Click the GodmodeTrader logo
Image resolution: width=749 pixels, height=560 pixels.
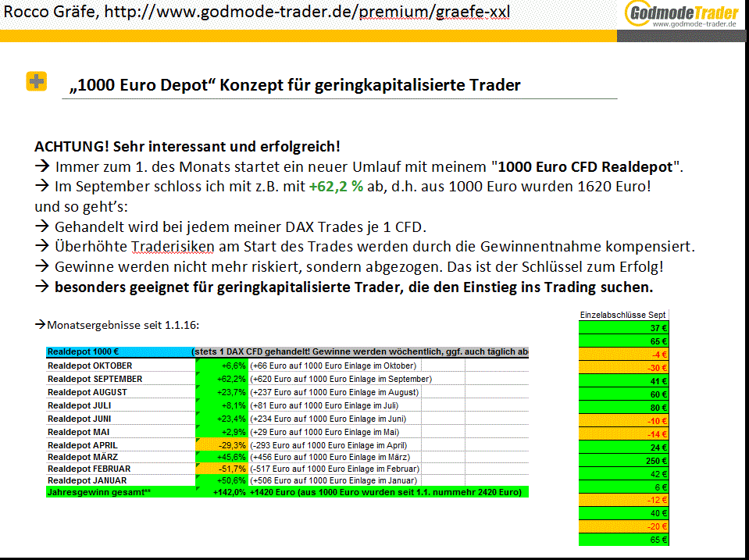click(682, 14)
